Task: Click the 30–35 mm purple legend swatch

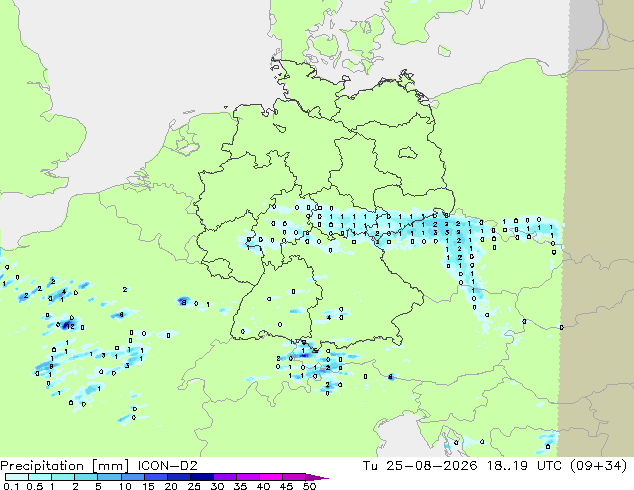Action: [x=225, y=477]
